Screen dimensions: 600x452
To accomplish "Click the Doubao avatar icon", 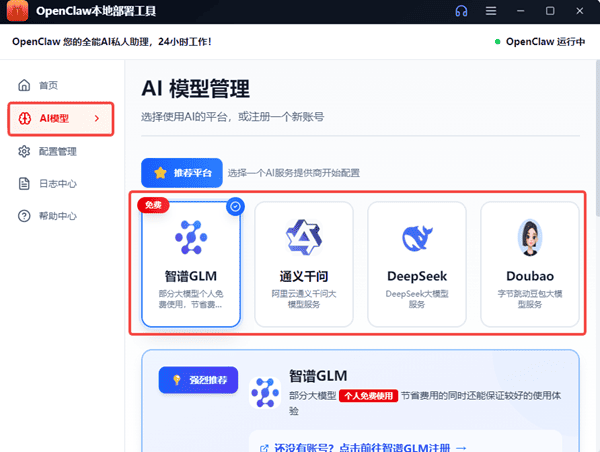I will click(530, 237).
